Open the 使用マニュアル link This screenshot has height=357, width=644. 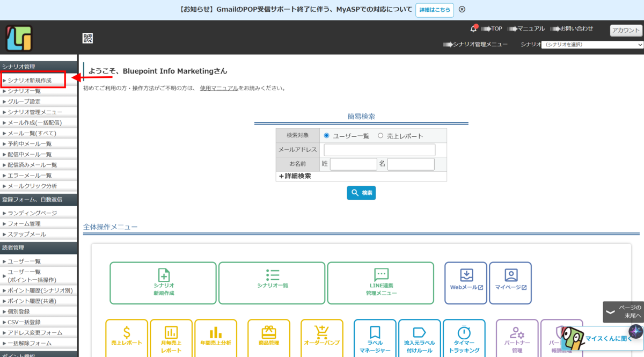[x=219, y=88]
